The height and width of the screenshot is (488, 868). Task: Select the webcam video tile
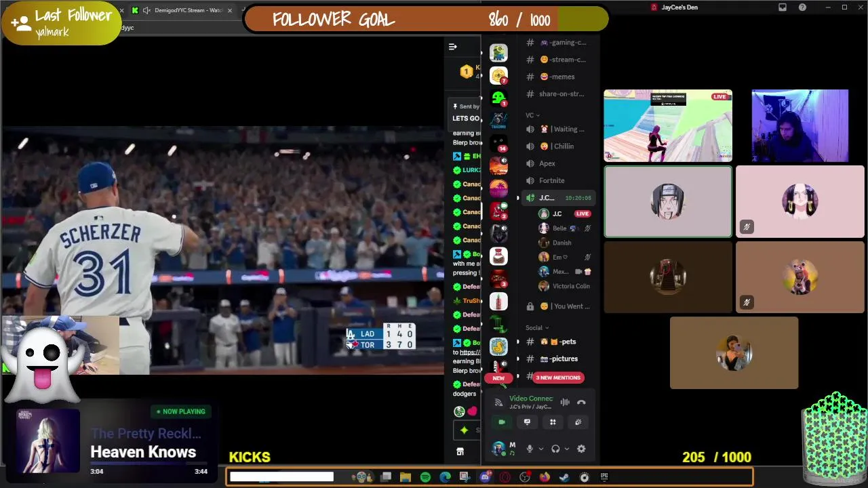click(x=800, y=126)
